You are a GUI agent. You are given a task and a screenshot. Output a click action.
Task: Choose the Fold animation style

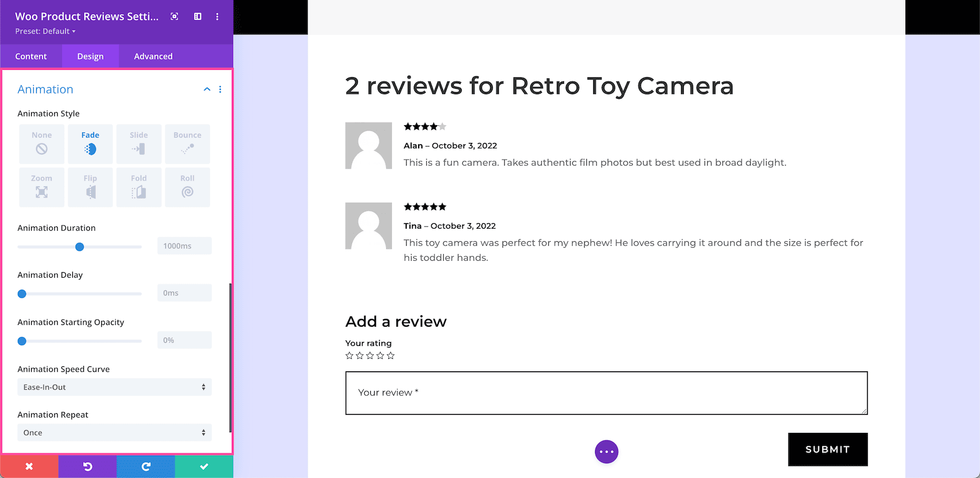[x=139, y=187]
